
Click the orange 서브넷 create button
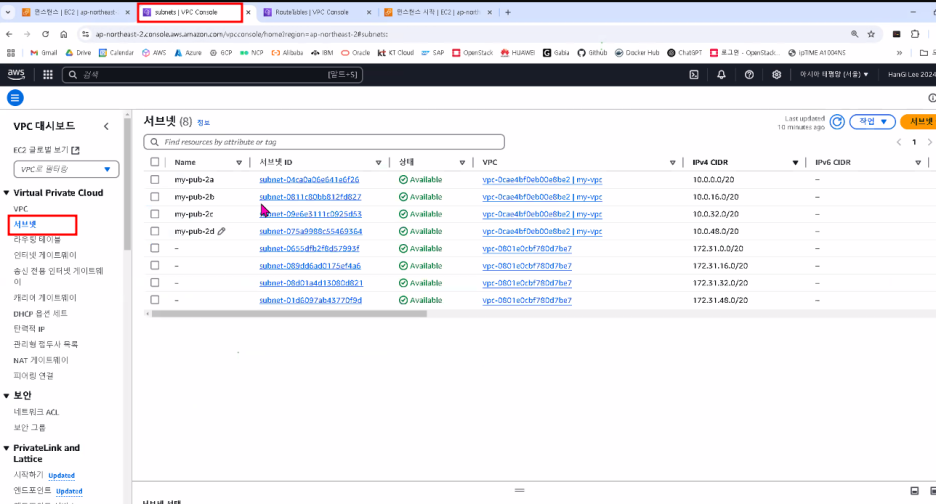pos(919,122)
